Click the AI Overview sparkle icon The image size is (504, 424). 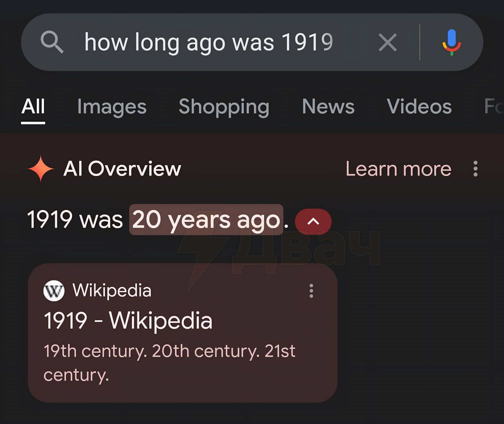point(41,169)
